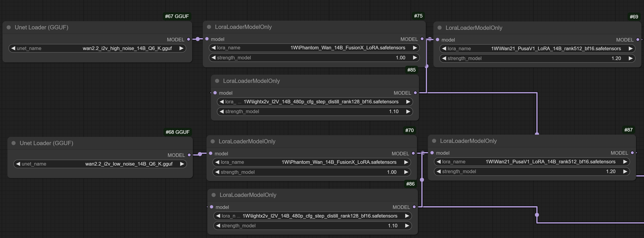Screen dimensions: 644x238
Task: Open unet_name dropdown showing wan2.2_i2v_high_noise_14B_Q6_K.gguf
Action: (x=97, y=48)
